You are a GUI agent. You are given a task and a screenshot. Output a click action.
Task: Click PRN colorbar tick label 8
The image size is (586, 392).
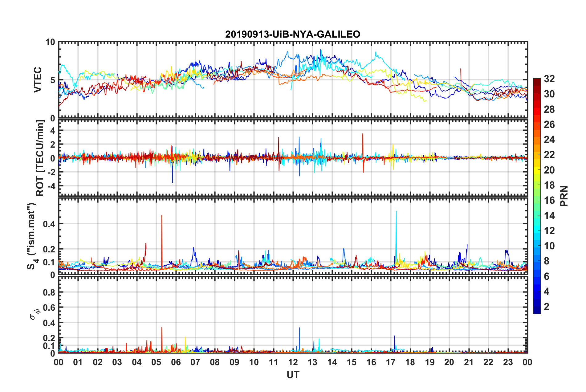coord(547,261)
